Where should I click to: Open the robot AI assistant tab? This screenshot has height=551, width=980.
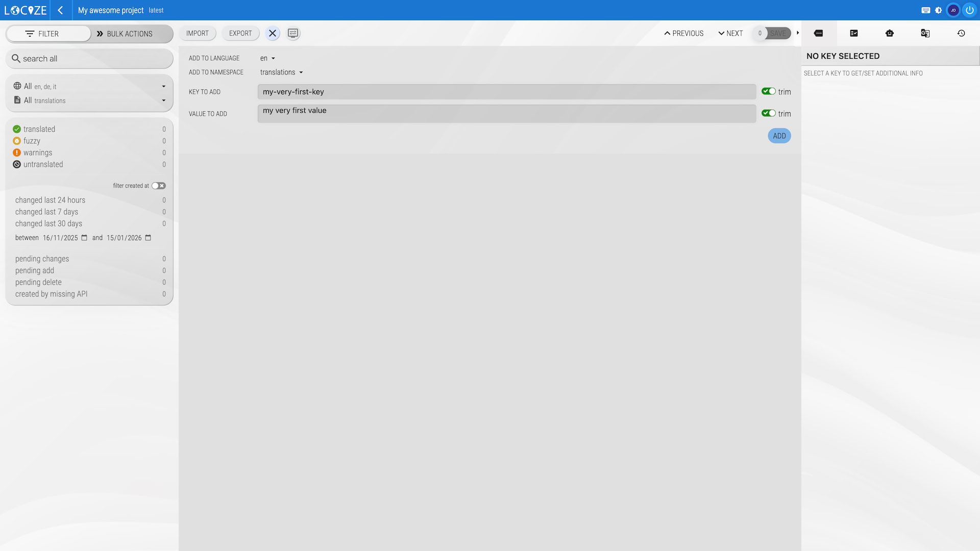[889, 33]
